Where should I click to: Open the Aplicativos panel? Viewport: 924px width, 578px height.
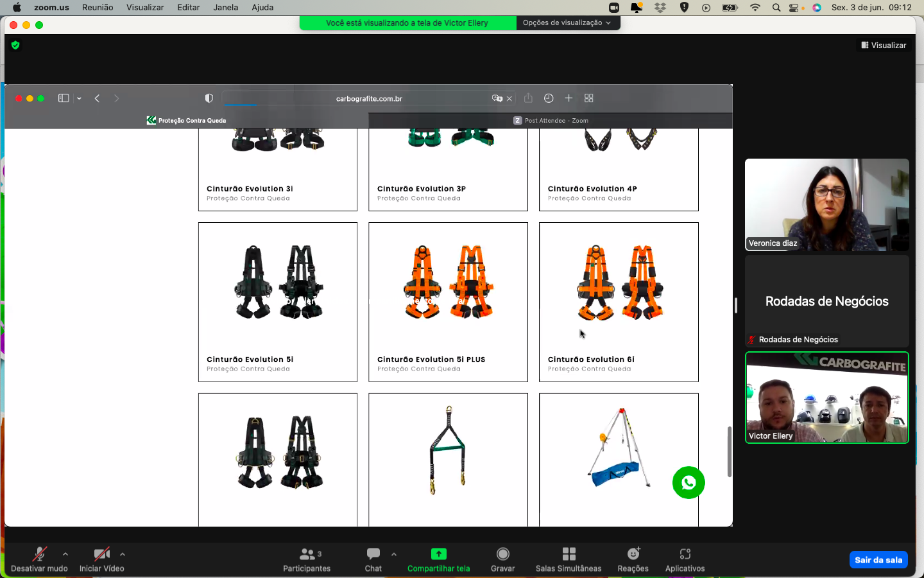tap(685, 559)
